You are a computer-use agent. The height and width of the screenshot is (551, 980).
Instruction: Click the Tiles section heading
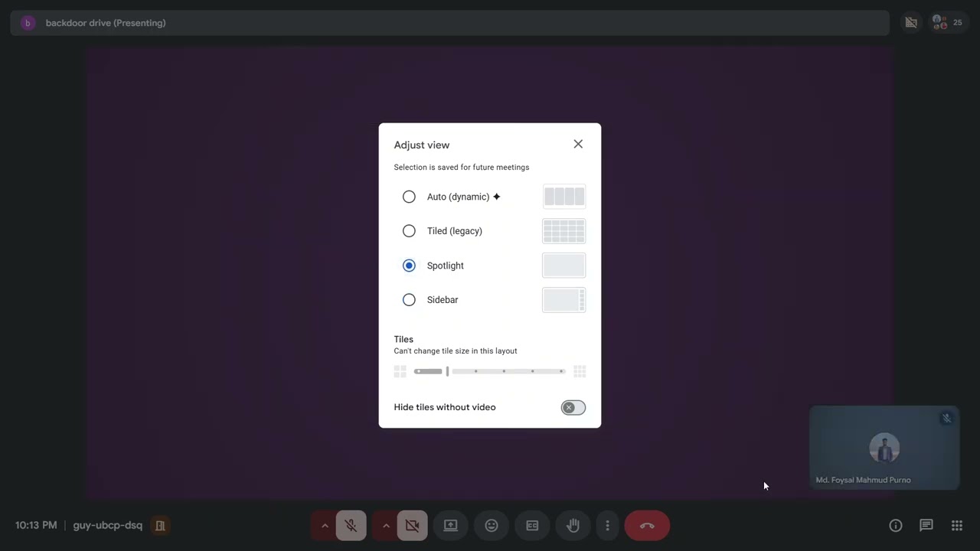pos(403,339)
